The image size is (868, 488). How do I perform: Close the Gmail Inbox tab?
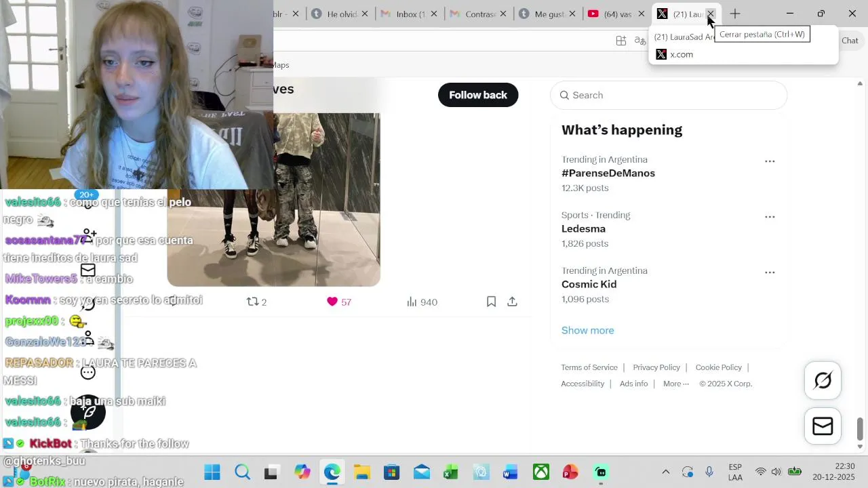tap(434, 14)
